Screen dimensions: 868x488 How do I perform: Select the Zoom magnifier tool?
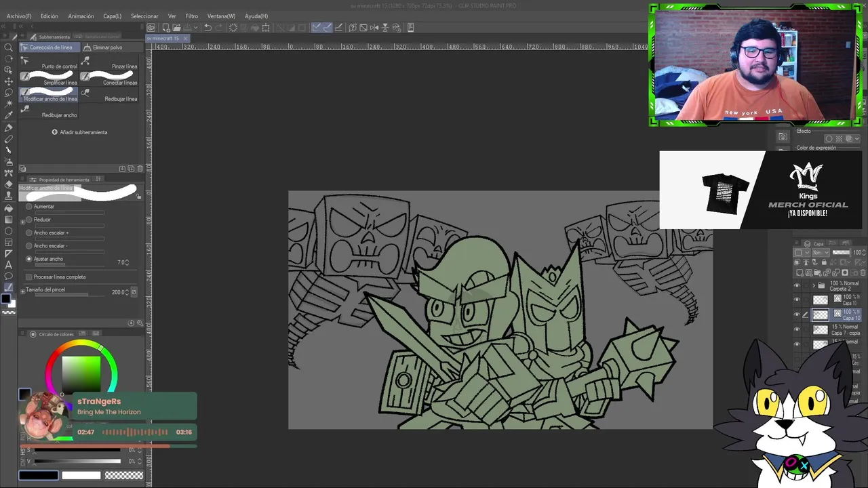[x=9, y=47]
